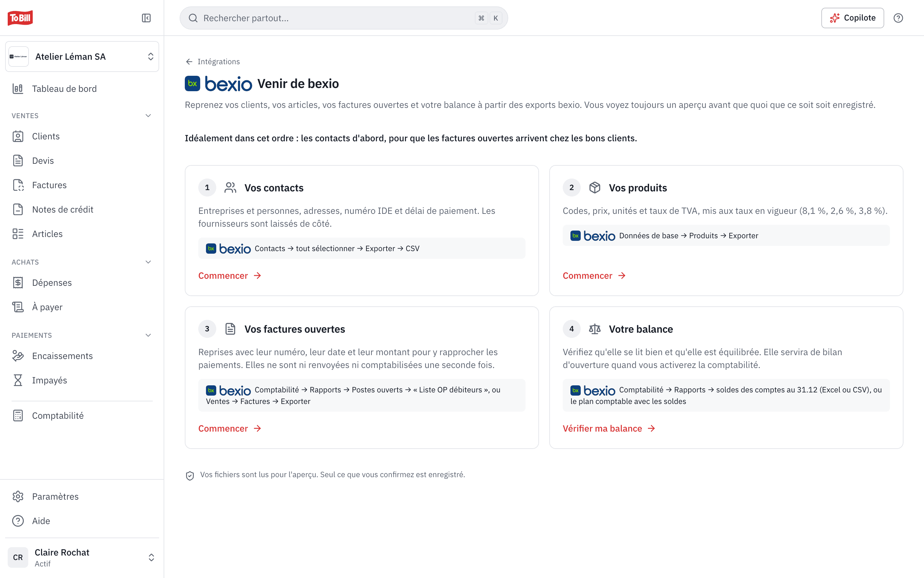924x578 pixels.
Task: Start the Vos factures ouvertes import with Commencer
Action: [230, 429]
